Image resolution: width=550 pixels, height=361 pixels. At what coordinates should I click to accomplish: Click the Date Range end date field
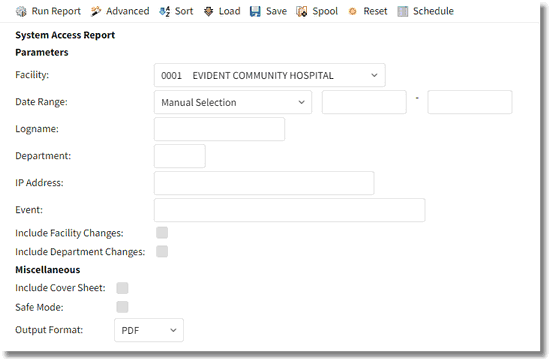click(x=470, y=102)
